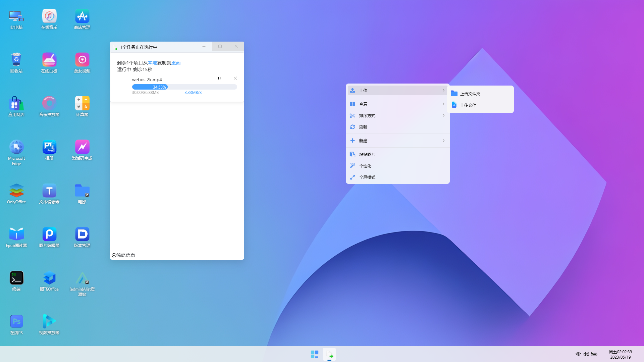Expand the 新建 submenu

[x=397, y=141]
